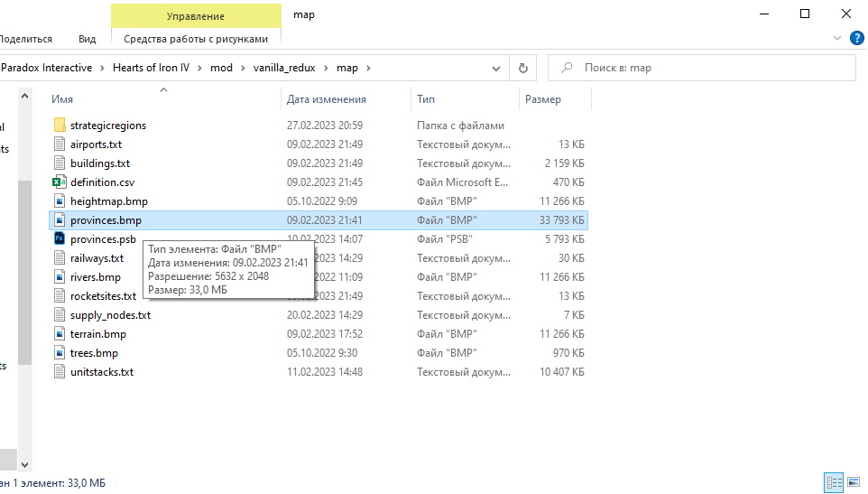Click navigation pane scrollbar up arrow
Image resolution: width=868 pixels, height=494 pixels.
(24, 96)
